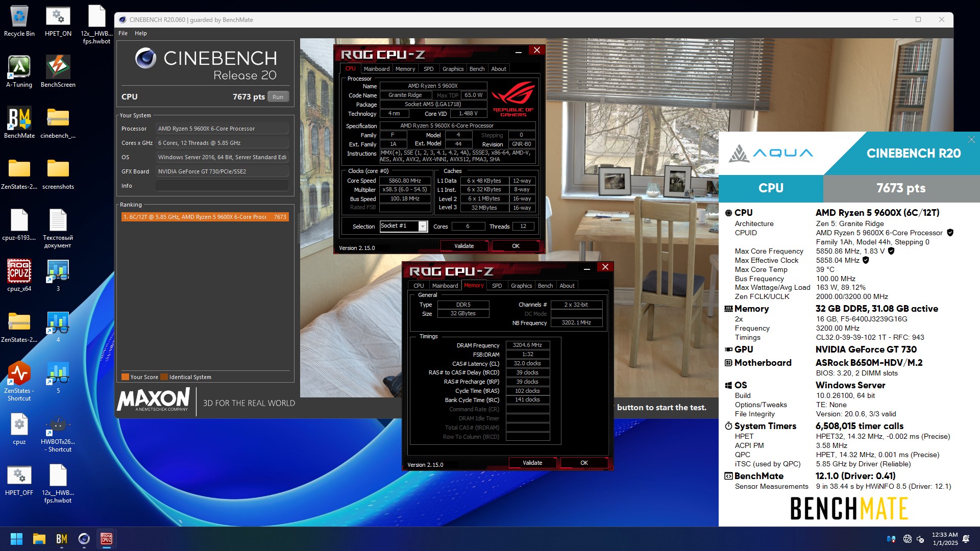The height and width of the screenshot is (551, 980).
Task: Switch to Cinebench in the taskbar
Action: 84,539
